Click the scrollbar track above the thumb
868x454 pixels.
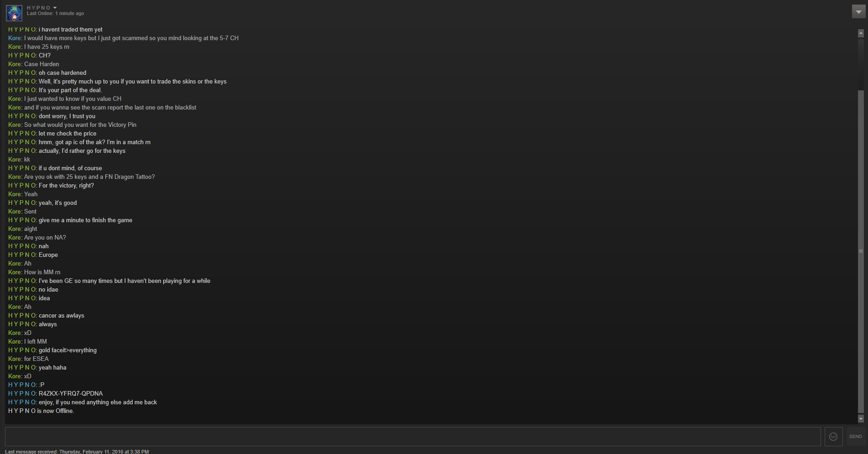click(861, 64)
